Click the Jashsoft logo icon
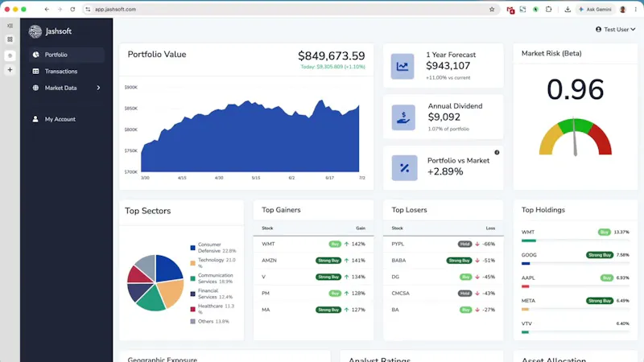 point(35,31)
